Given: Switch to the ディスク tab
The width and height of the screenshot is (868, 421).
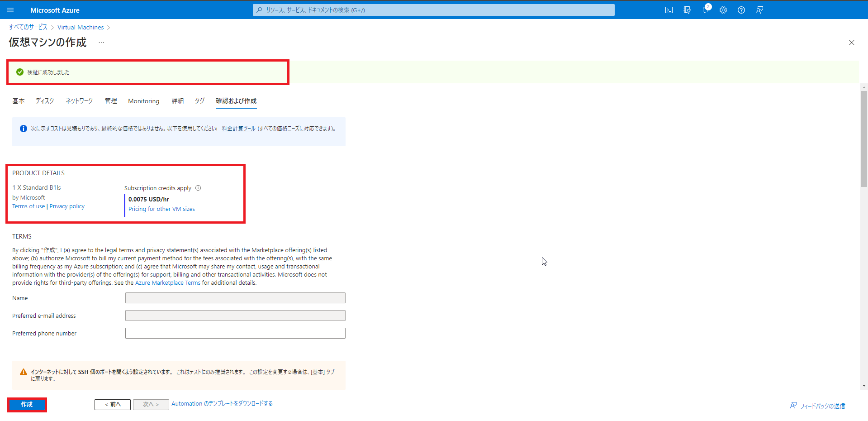Looking at the screenshot, I should point(45,101).
